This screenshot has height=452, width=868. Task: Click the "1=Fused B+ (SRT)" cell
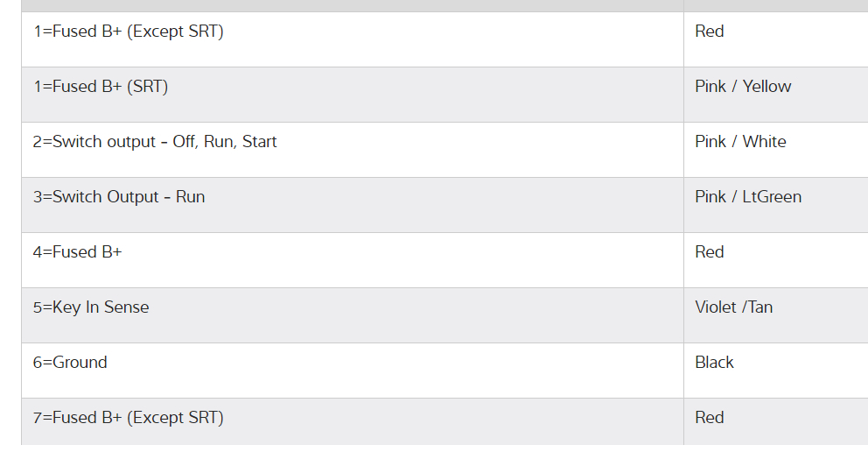(x=101, y=87)
